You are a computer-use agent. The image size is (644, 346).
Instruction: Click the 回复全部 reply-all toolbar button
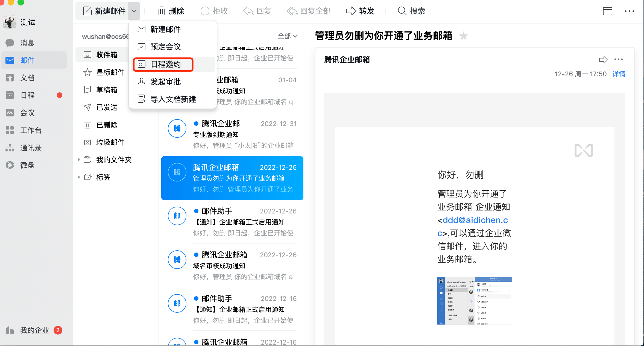309,11
